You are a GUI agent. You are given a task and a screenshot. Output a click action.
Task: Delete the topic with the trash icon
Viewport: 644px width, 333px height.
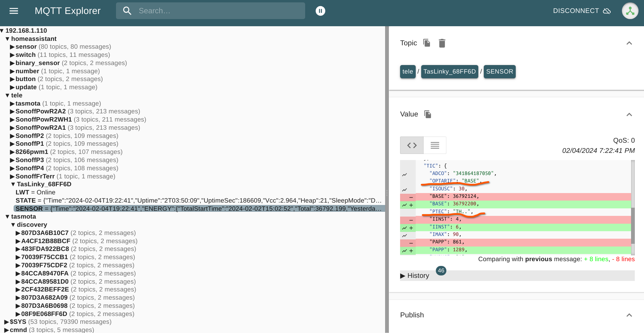pyautogui.click(x=442, y=43)
